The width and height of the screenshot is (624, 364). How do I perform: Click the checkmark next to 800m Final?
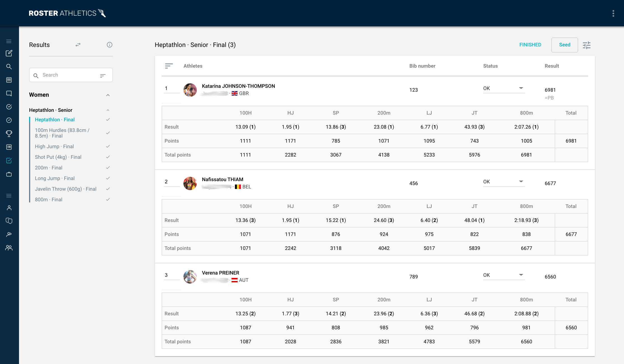(108, 199)
